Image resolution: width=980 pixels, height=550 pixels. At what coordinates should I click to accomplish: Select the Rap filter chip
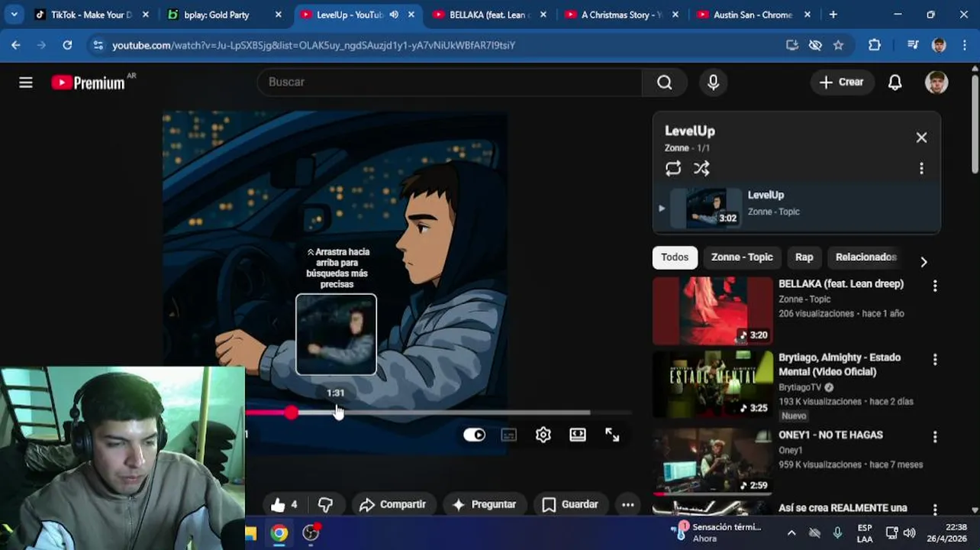pyautogui.click(x=804, y=257)
